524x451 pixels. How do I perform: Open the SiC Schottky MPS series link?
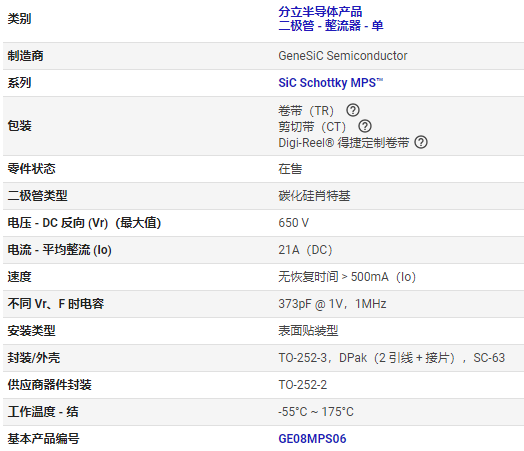point(331,83)
